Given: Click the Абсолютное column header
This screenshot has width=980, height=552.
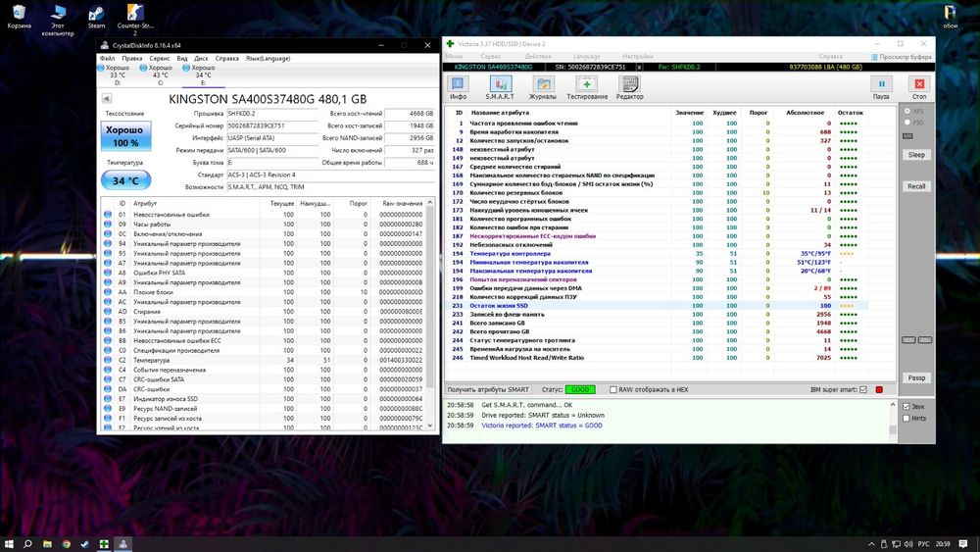Looking at the screenshot, I should [x=805, y=113].
